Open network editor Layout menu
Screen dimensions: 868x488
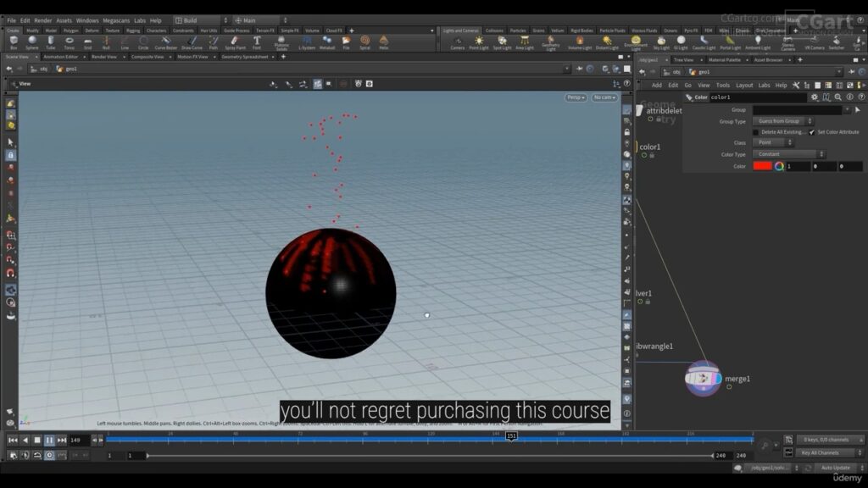(744, 86)
